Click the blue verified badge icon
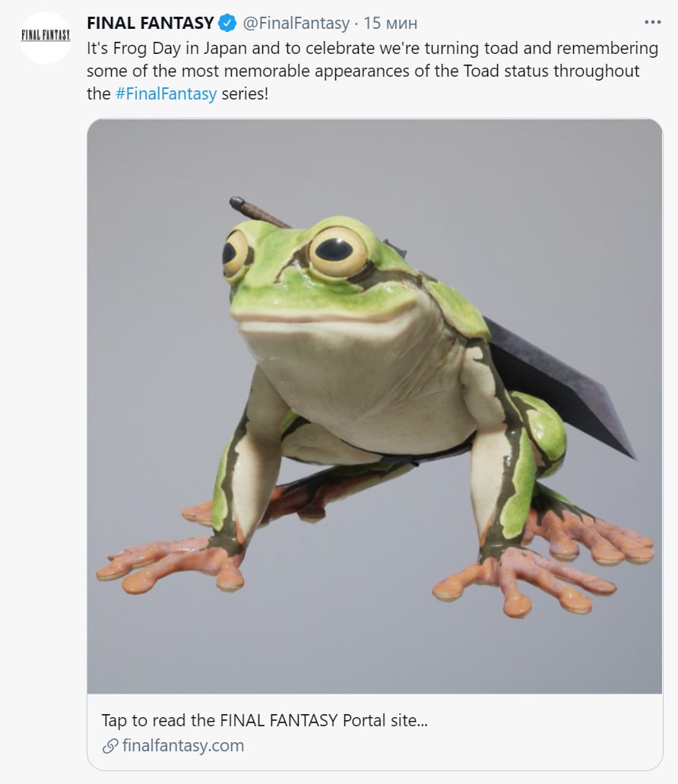This screenshot has height=784, width=678. point(228,23)
